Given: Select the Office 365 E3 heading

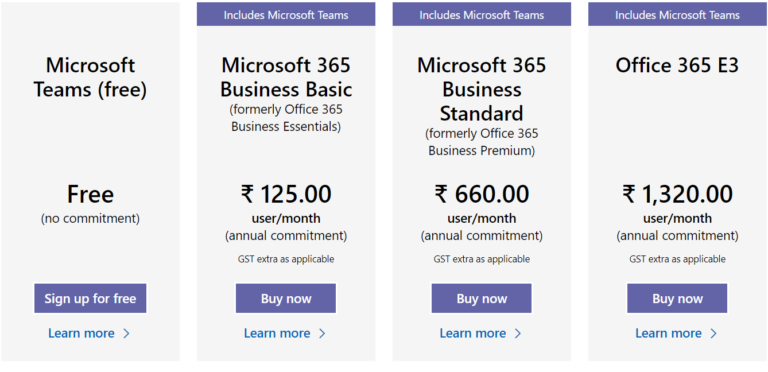Looking at the screenshot, I should 677,66.
